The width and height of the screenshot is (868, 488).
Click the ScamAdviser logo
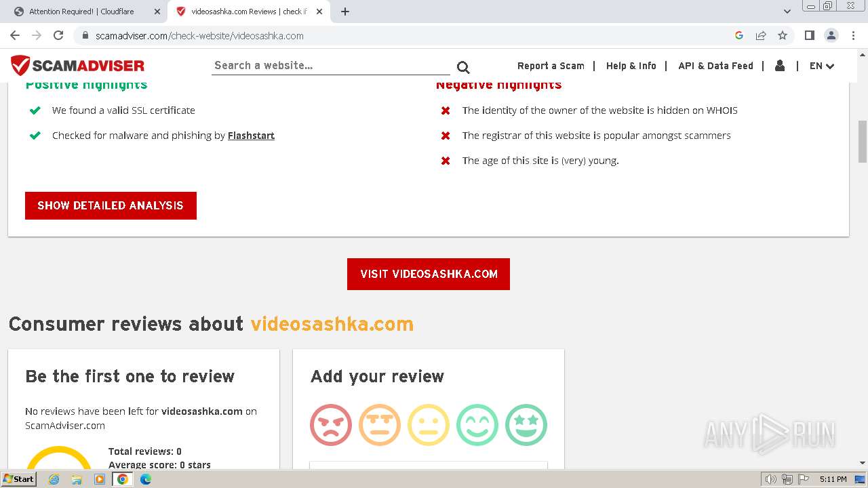(x=77, y=66)
